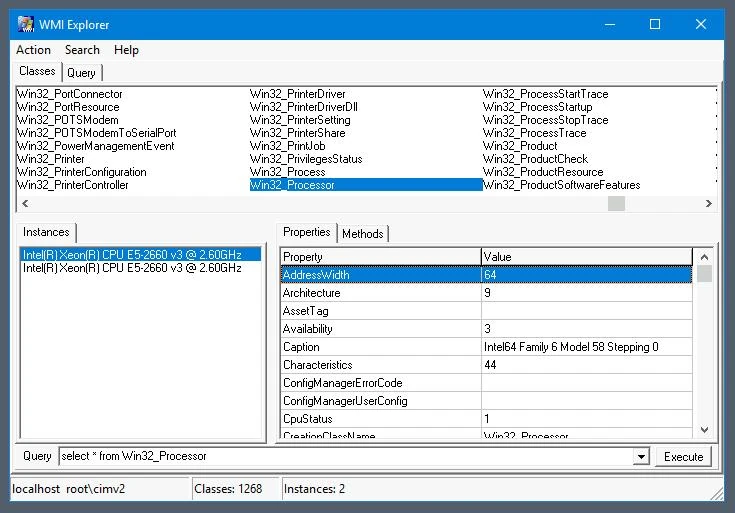Image resolution: width=735 pixels, height=513 pixels.
Task: Expand the Query dropdown arrow
Action: point(641,457)
